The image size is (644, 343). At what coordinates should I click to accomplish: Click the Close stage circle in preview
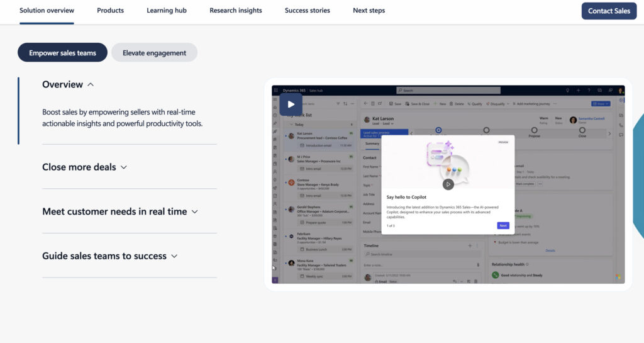pyautogui.click(x=582, y=130)
